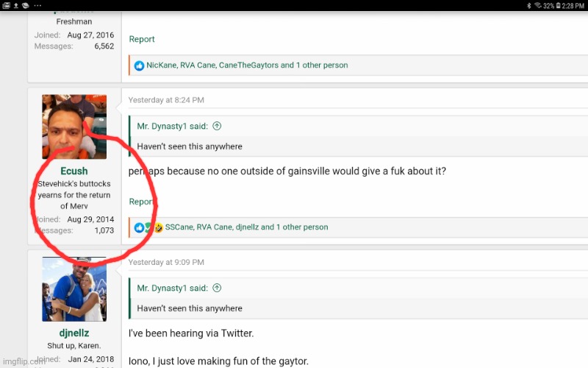Expand the quoted post in djnellz's reply
588x368 pixels.
tap(217, 289)
